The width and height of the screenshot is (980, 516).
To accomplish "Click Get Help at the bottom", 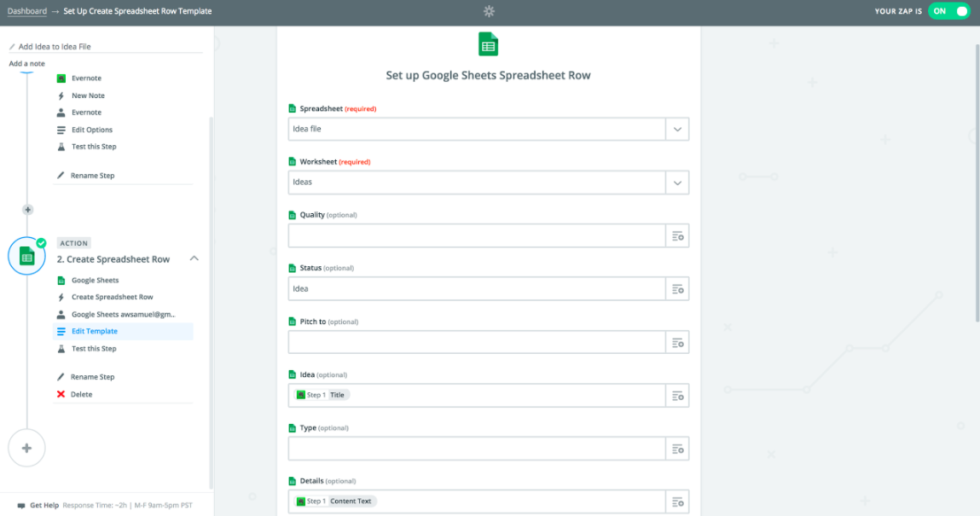I will click(x=43, y=505).
